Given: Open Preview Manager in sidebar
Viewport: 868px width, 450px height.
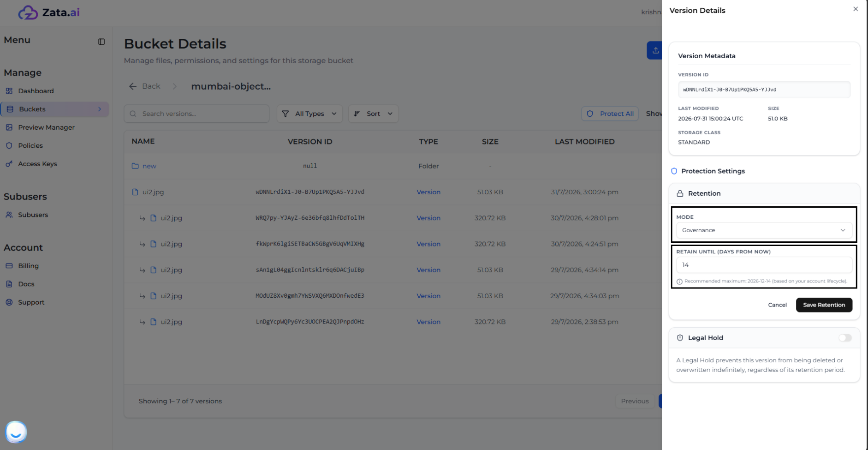Looking at the screenshot, I should 46,127.
